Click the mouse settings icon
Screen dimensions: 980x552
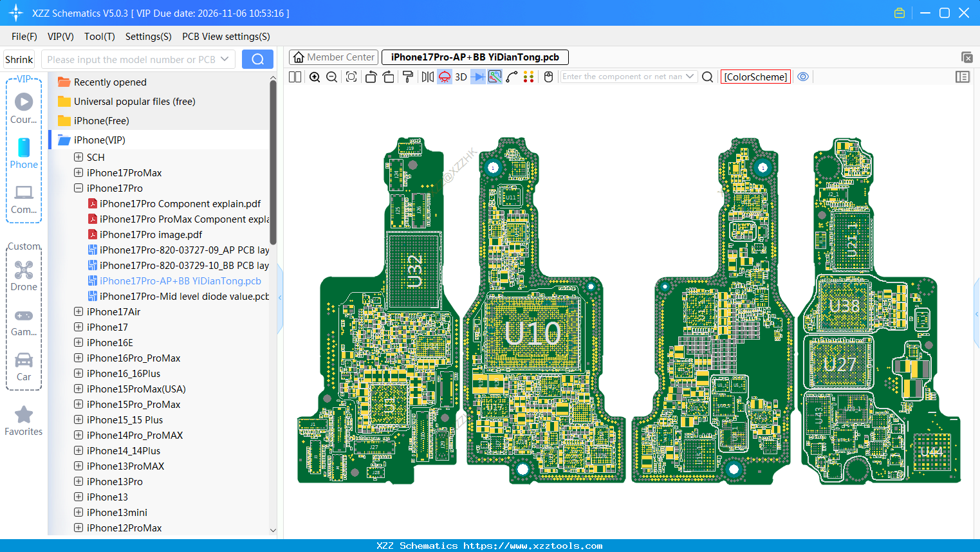(548, 77)
